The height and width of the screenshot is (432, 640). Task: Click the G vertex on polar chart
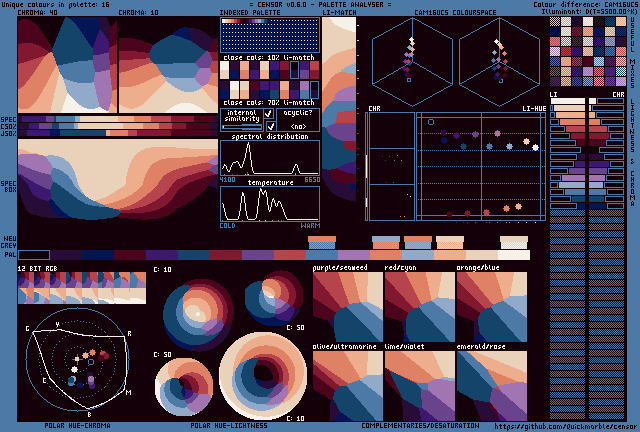(28, 329)
